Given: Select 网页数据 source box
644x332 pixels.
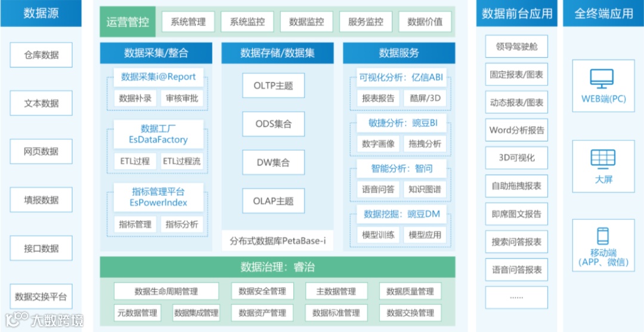Looking at the screenshot, I should (41, 152).
